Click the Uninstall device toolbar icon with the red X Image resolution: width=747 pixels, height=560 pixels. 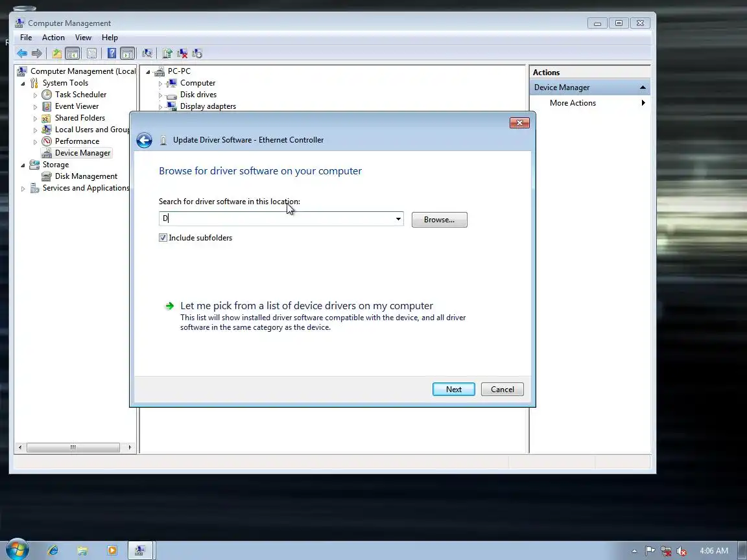(182, 53)
